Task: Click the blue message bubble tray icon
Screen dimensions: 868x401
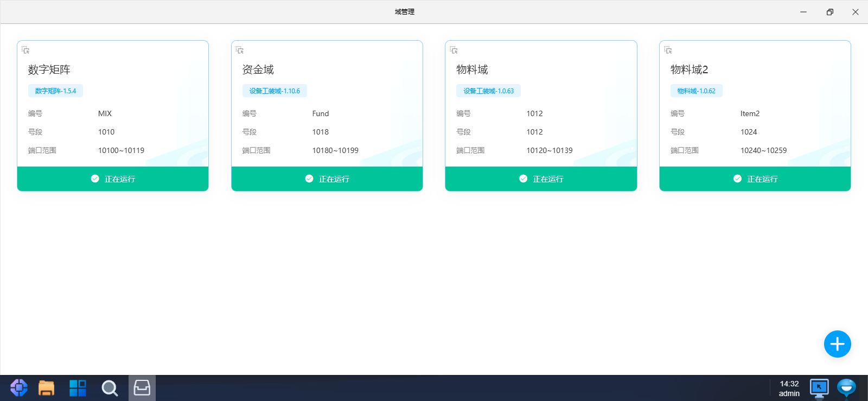Action: click(846, 388)
